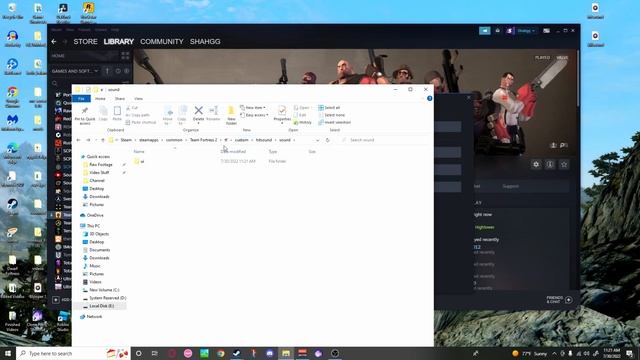640x360 pixels.
Task: Click hitsound in the address path
Action: click(264, 140)
